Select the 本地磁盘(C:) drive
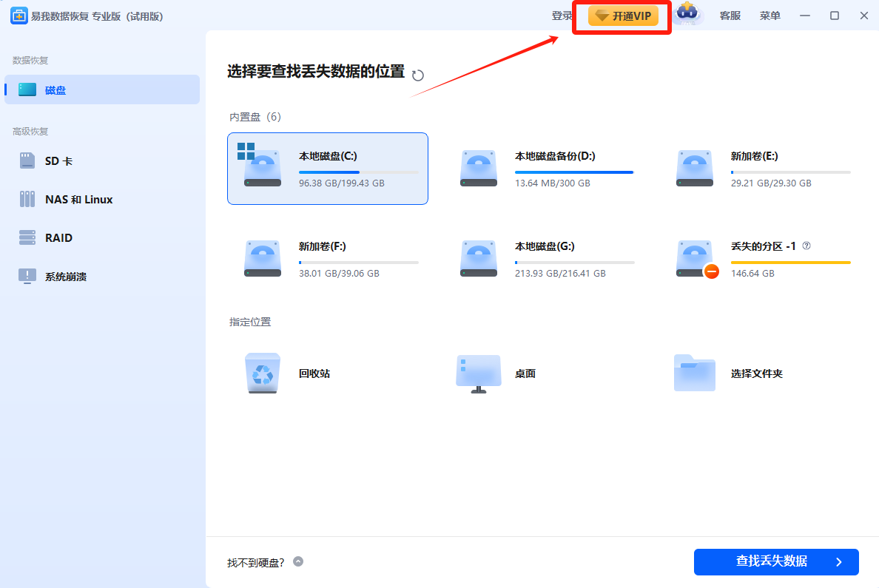The width and height of the screenshot is (879, 588). point(327,169)
